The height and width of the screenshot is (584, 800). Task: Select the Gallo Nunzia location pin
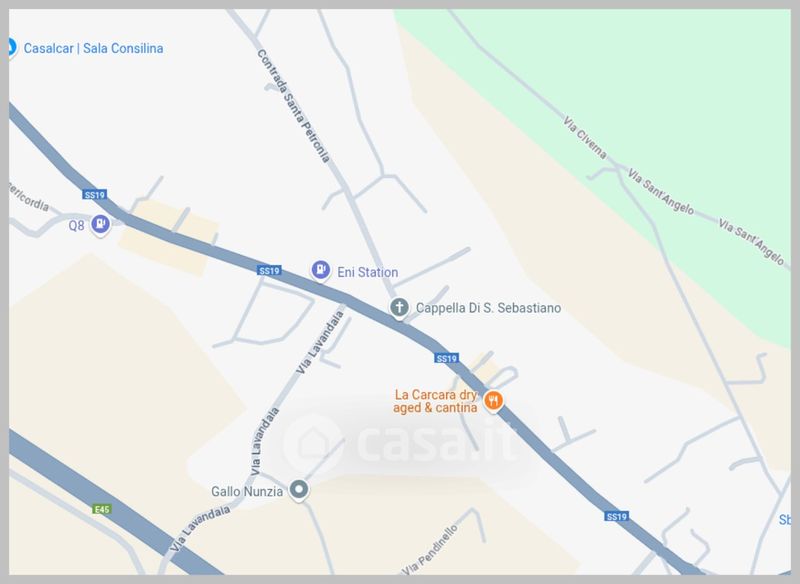point(299,490)
